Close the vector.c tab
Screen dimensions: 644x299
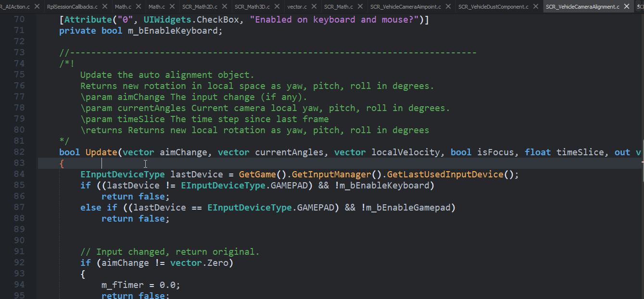314,7
